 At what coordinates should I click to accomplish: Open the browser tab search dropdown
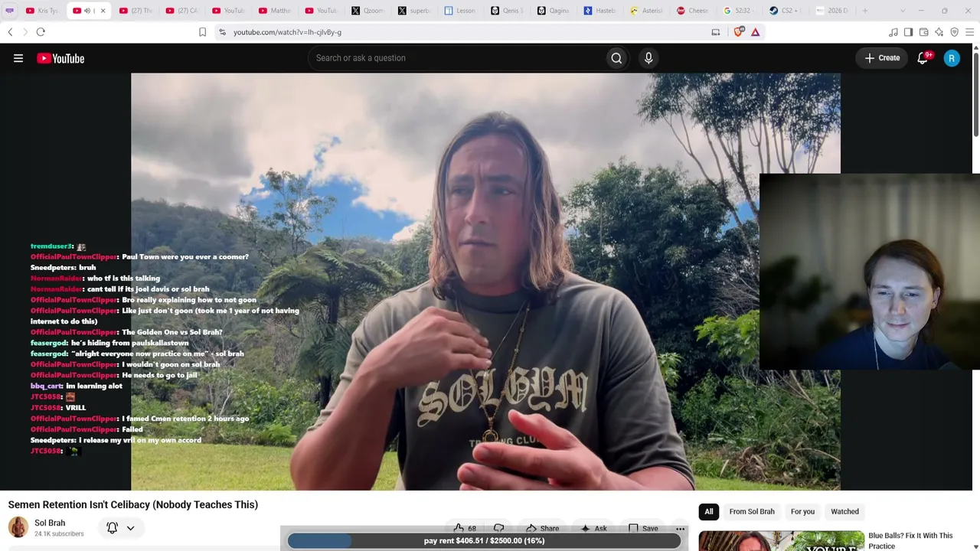(903, 11)
